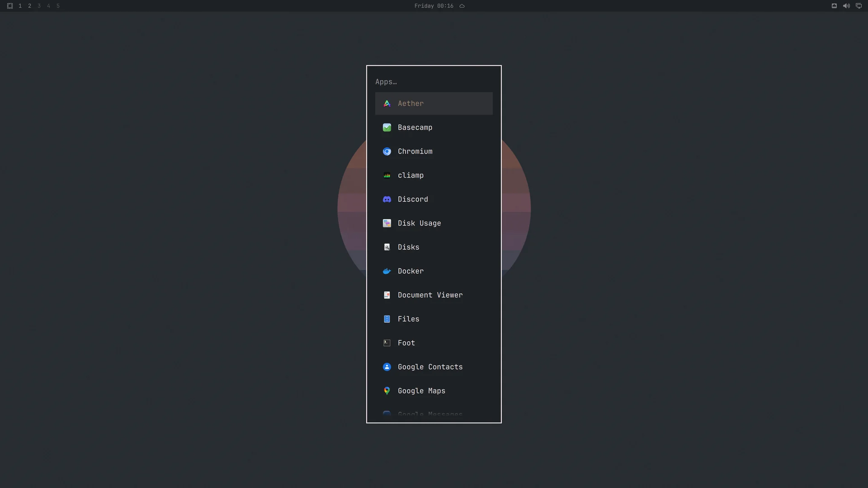
Task: Switch to workspace 1
Action: 20,6
